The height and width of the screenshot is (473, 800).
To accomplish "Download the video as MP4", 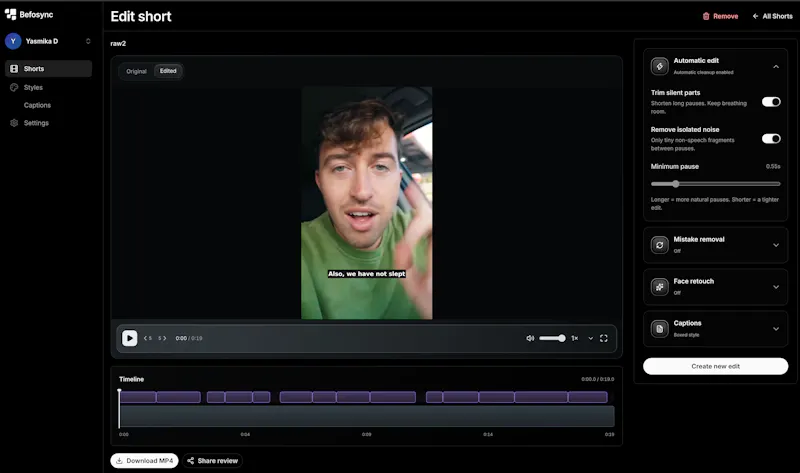I will tap(144, 461).
